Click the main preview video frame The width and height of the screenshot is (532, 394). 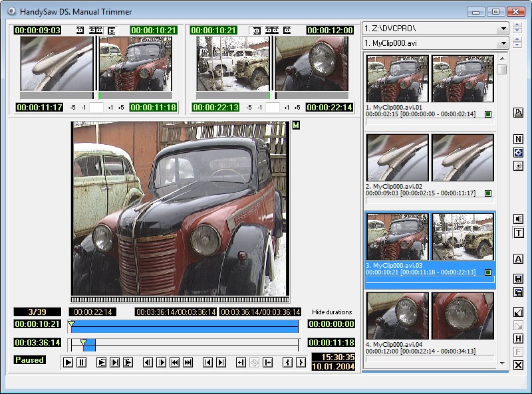click(180, 209)
